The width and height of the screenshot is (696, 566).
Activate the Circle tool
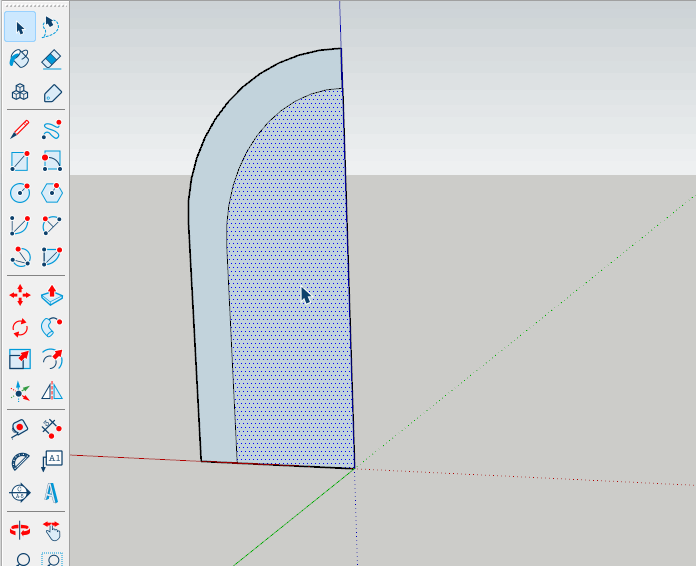(20, 193)
